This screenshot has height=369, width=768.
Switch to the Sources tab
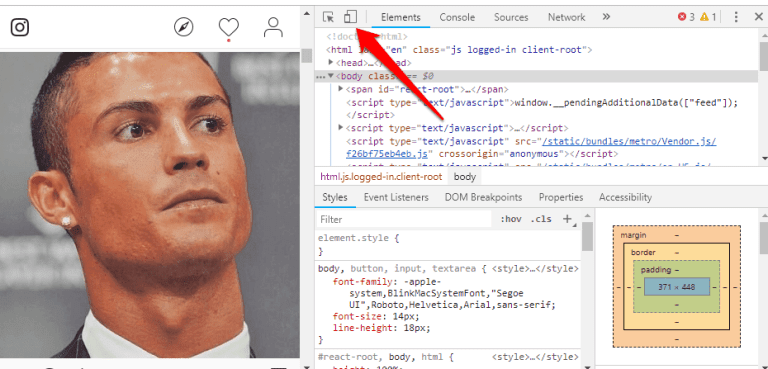point(511,17)
